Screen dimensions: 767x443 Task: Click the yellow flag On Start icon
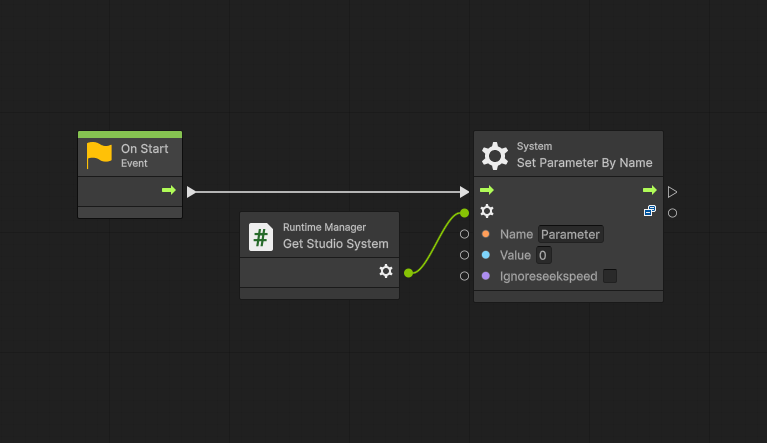(x=99, y=155)
